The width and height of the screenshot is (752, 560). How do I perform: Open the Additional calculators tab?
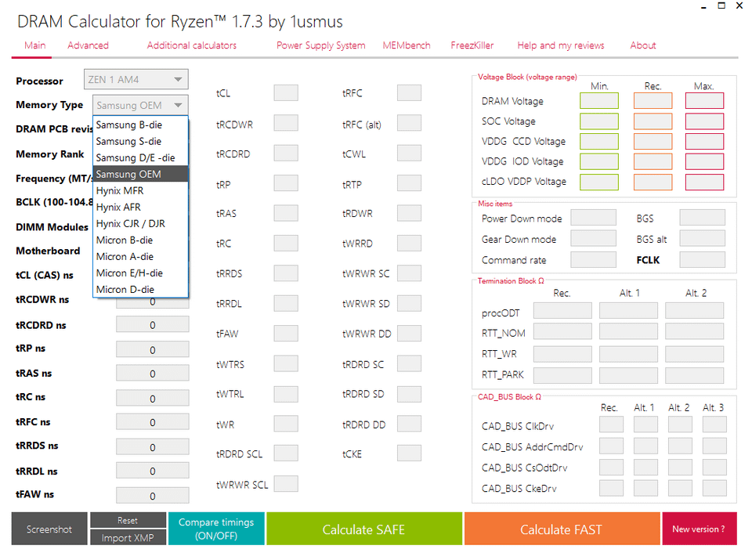191,45
